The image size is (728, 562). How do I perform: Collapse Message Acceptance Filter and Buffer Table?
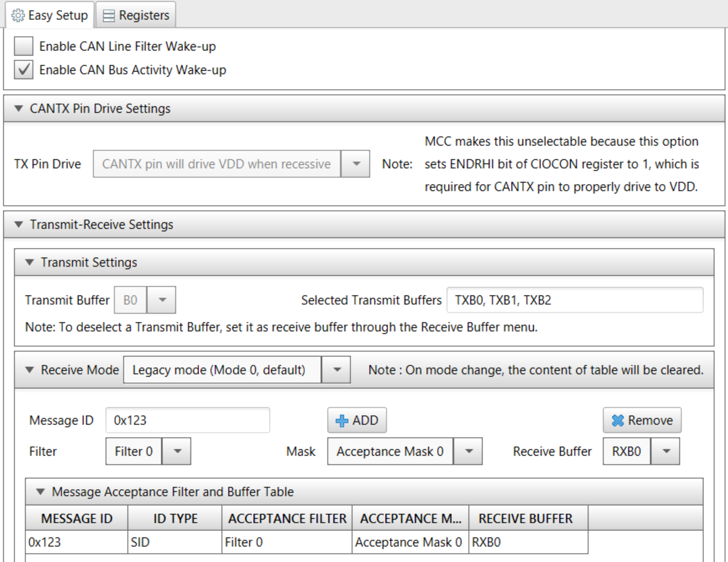point(40,492)
